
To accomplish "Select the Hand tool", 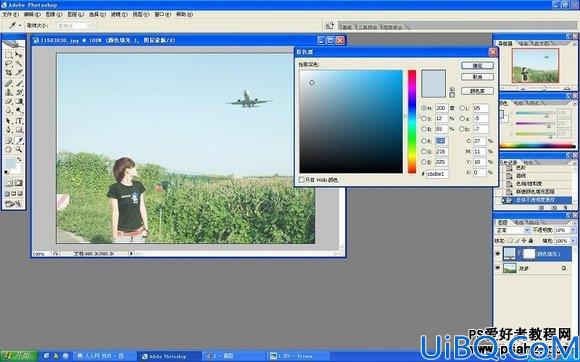I will click(8, 150).
